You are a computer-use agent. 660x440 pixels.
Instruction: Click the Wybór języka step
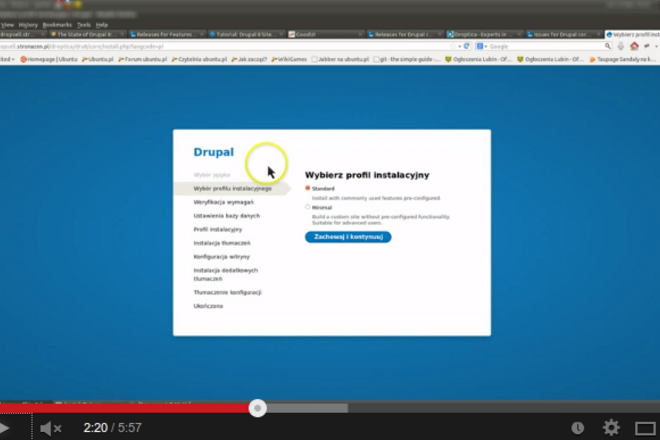pos(212,175)
